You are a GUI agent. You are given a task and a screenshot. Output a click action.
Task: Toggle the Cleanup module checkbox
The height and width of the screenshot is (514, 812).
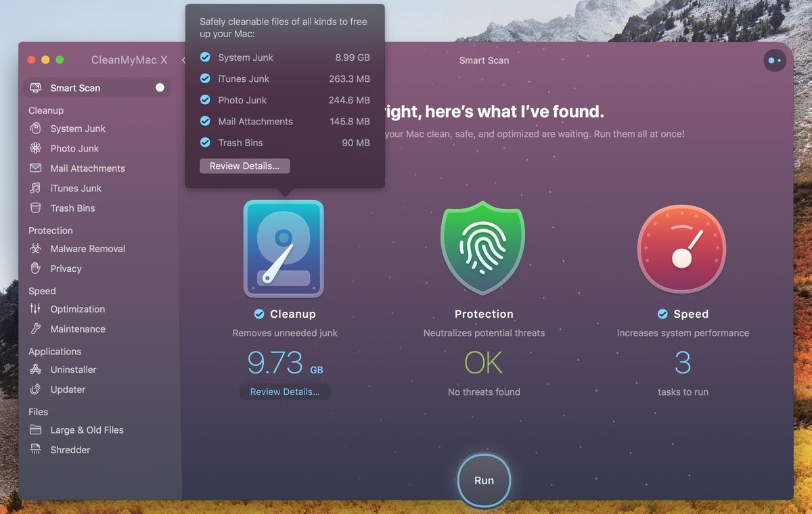tap(259, 314)
